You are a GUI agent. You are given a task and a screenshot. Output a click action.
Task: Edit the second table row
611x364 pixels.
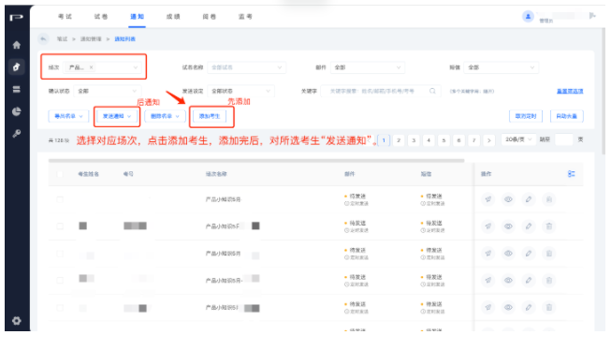529,226
